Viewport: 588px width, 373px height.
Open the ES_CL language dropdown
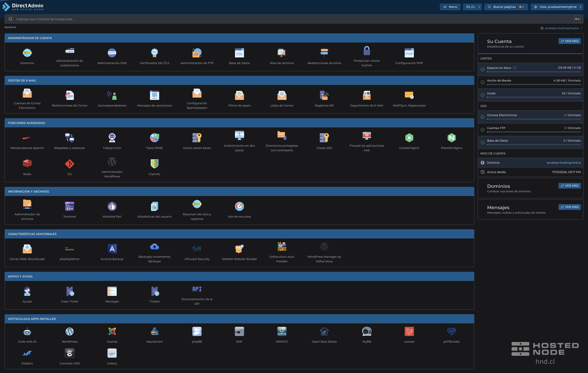click(472, 7)
